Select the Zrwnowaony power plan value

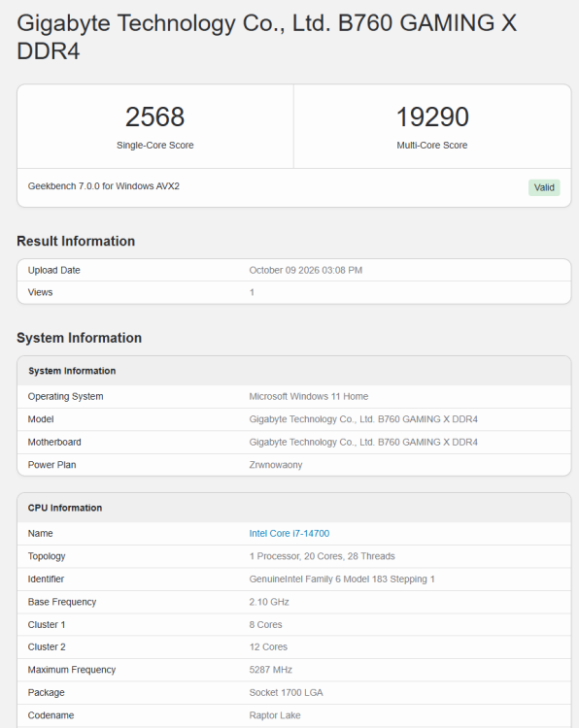[276, 465]
